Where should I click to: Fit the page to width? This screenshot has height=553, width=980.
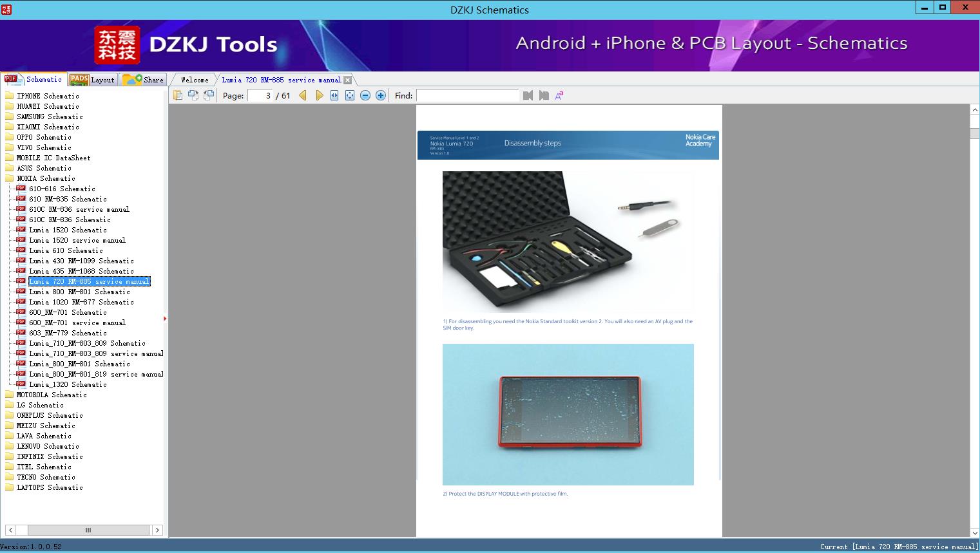tap(334, 95)
